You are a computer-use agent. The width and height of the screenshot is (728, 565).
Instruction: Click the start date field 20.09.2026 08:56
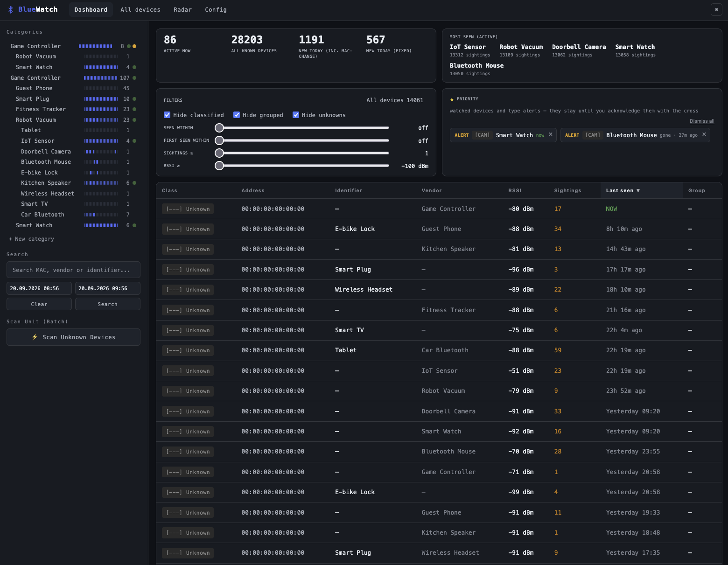pyautogui.click(x=39, y=288)
